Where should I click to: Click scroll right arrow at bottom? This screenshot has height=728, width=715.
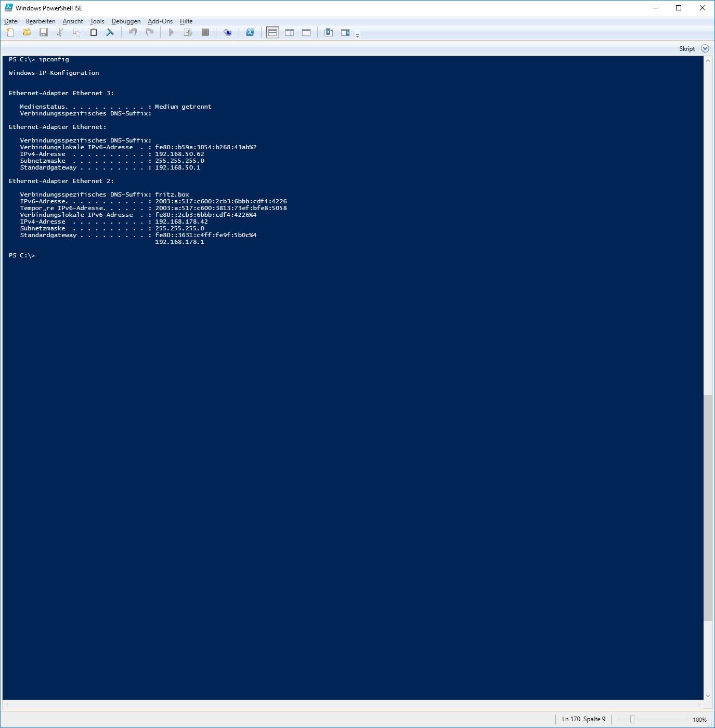[699, 705]
